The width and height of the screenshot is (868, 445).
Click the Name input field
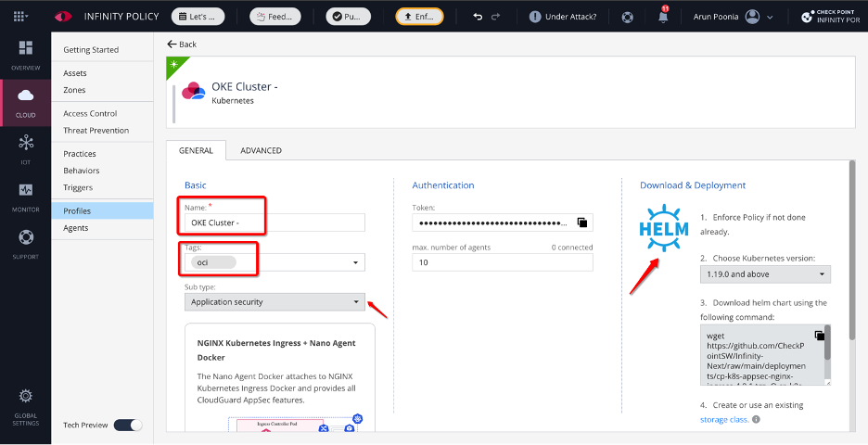pos(274,222)
